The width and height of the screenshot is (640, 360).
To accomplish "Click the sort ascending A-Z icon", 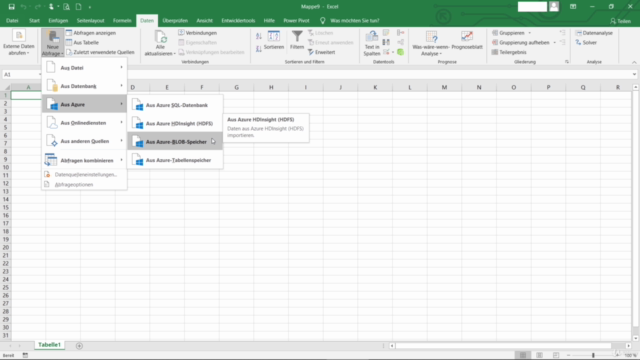I will pyautogui.click(x=259, y=36).
